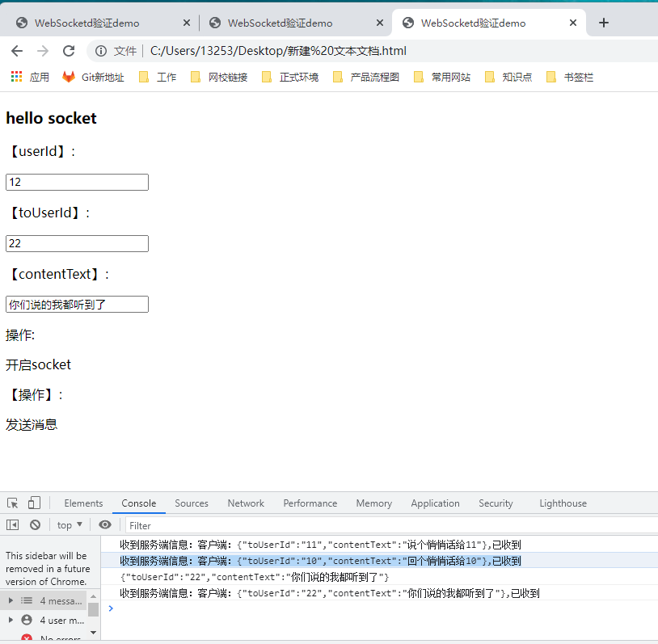658x644 pixels.
Task: Click the eye icon for live expressions
Action: [x=105, y=525]
